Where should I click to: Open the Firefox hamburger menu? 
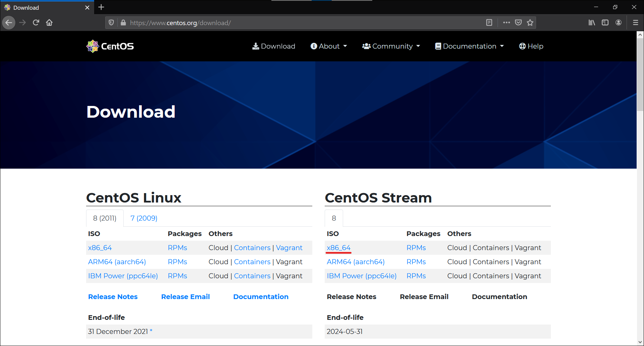tap(635, 23)
